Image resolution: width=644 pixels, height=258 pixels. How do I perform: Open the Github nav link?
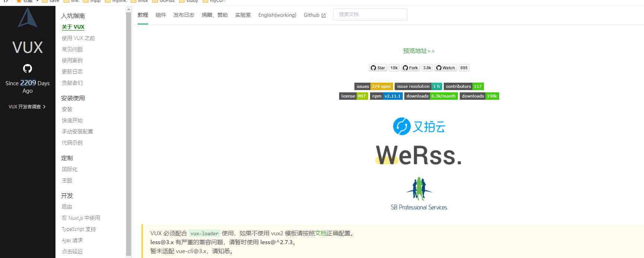312,15
